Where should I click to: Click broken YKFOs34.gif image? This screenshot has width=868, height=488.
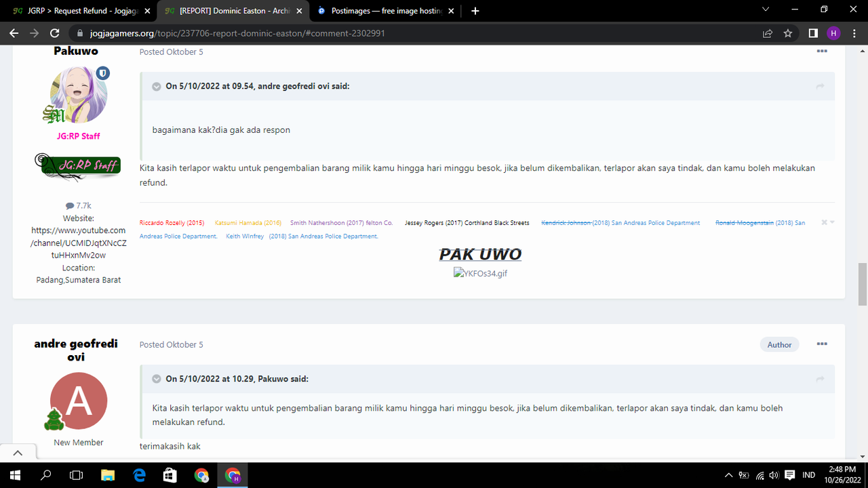click(480, 273)
